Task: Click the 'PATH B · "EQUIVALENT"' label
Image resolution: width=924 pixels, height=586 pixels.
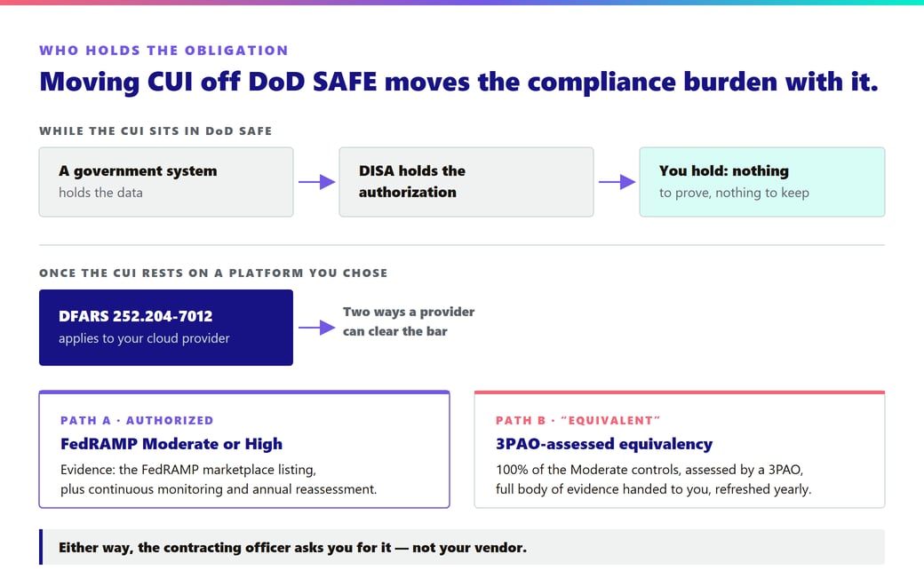Action: pos(578,421)
